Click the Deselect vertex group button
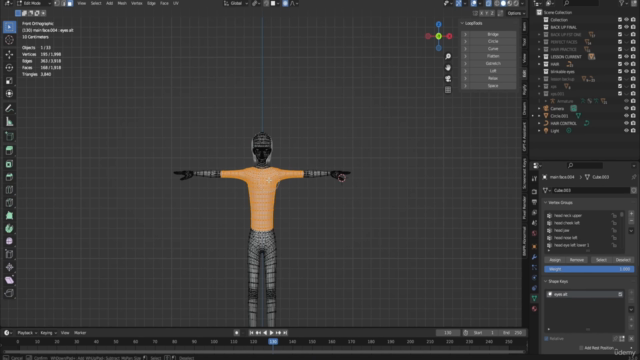The width and height of the screenshot is (640, 360). tap(623, 260)
